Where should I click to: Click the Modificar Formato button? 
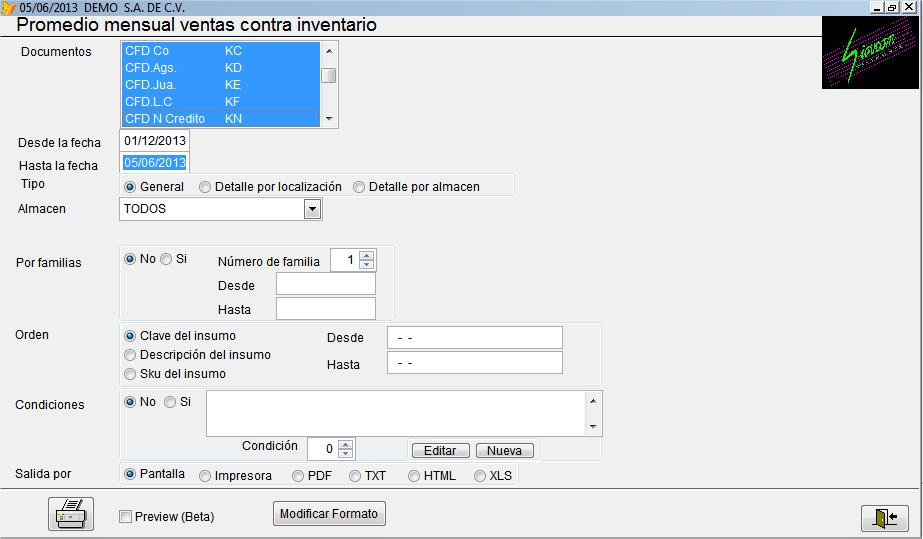coord(329,514)
